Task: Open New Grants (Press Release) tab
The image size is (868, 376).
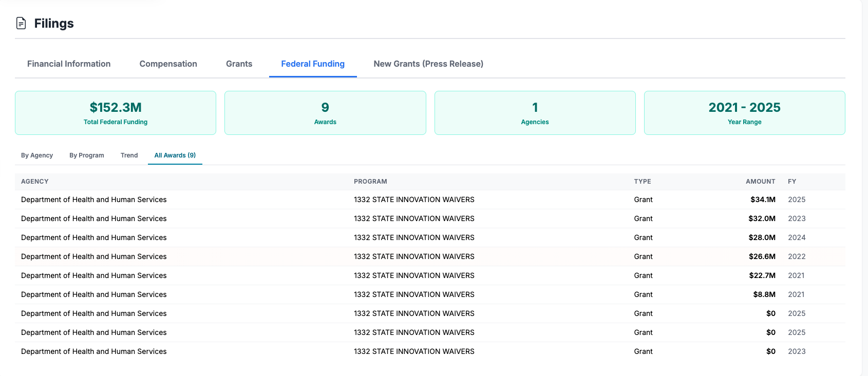Action: [428, 64]
